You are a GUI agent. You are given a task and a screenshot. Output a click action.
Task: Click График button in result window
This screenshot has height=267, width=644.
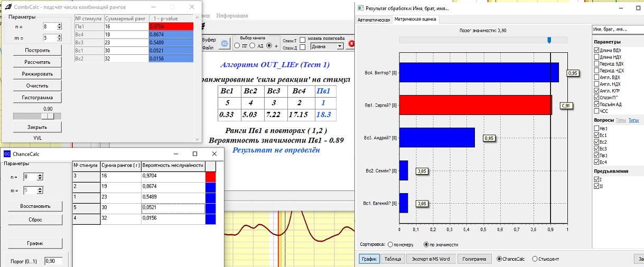369,259
